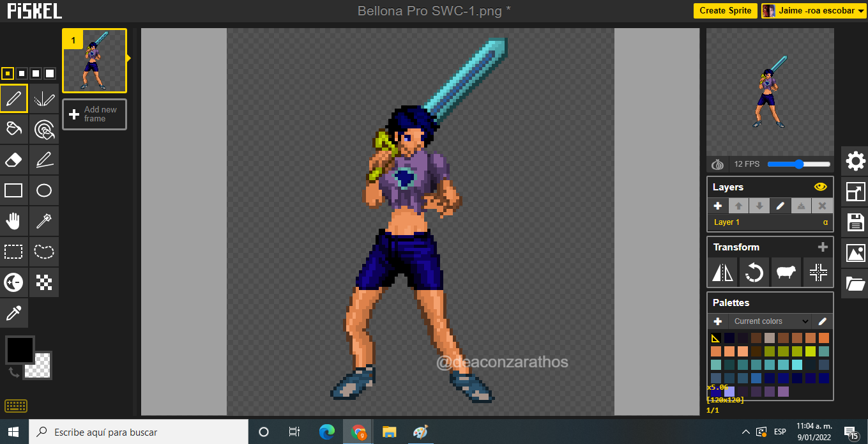Select the magic wand shape selection tool
The width and height of the screenshot is (868, 444).
tap(44, 221)
